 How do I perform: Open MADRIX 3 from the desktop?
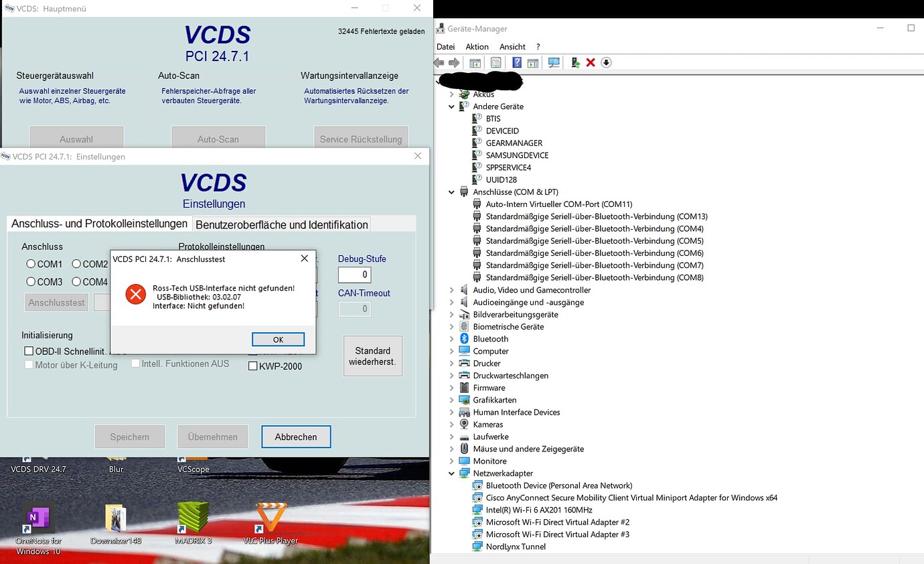[x=193, y=524]
